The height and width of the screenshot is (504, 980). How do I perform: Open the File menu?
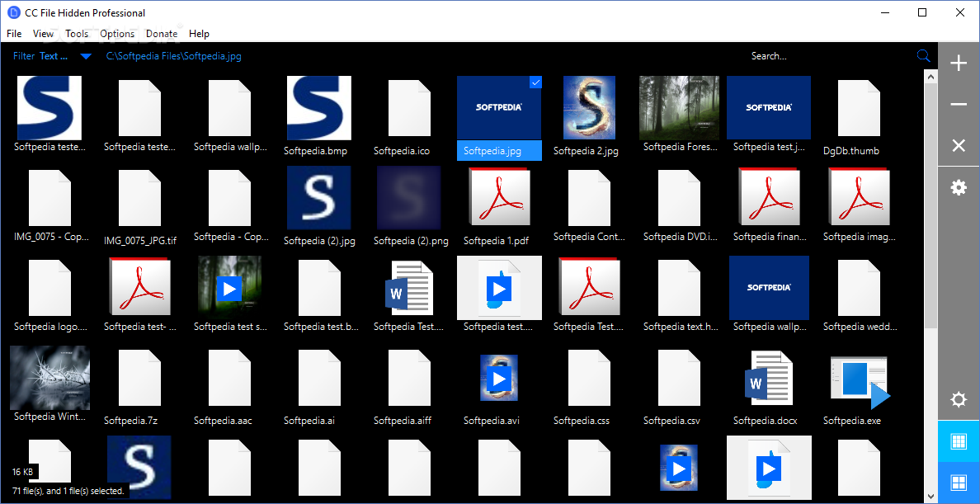pos(14,34)
